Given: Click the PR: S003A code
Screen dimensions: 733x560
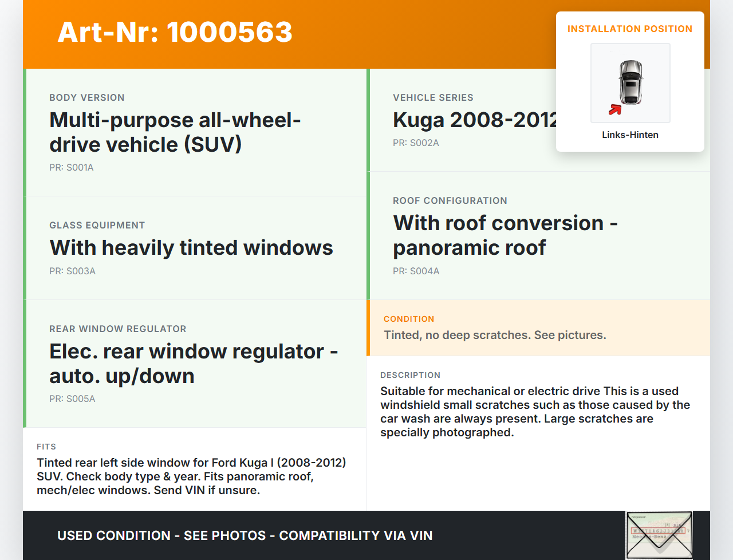Looking at the screenshot, I should (72, 271).
